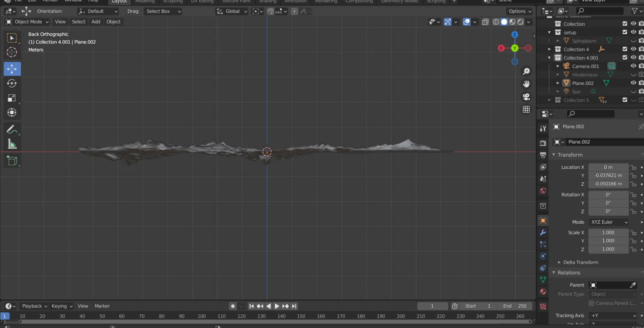Open the Physics properties tab

coord(543,256)
